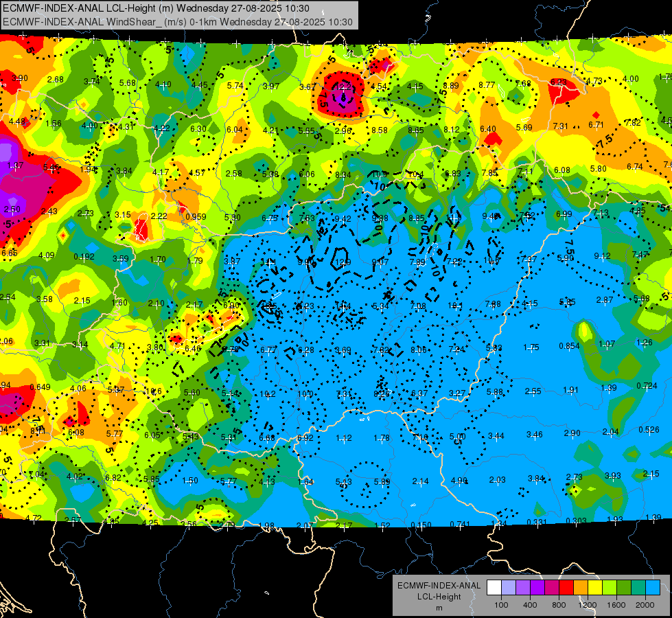Click the wind shear value '8.58'
The height and width of the screenshot is (618, 672).
(x=380, y=130)
